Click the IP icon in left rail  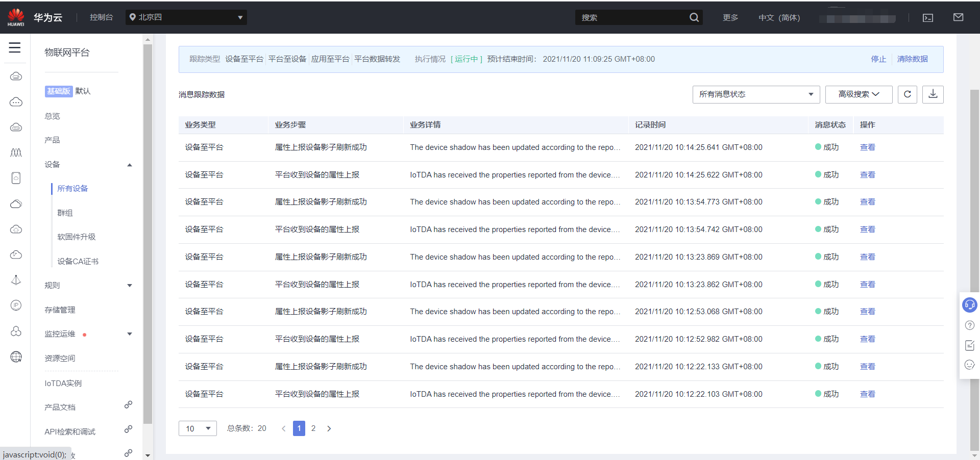coord(16,305)
